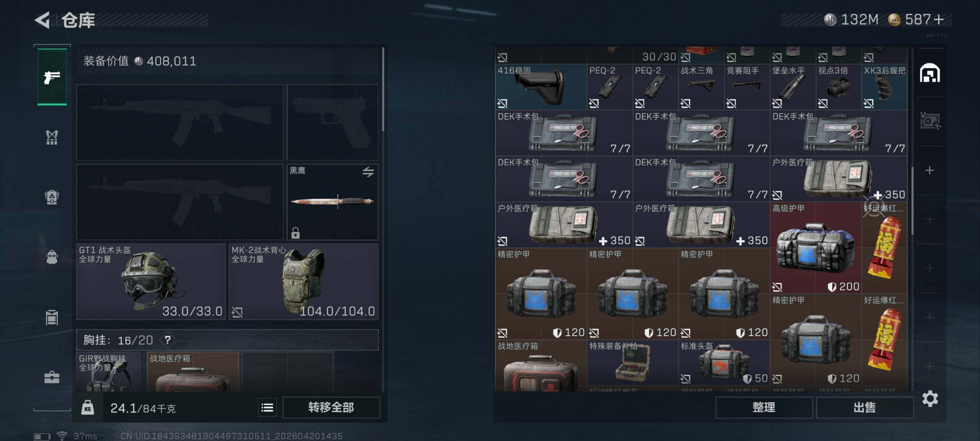This screenshot has height=441, width=980.
Task: Open the 出售 sell tab
Action: pyautogui.click(x=865, y=407)
